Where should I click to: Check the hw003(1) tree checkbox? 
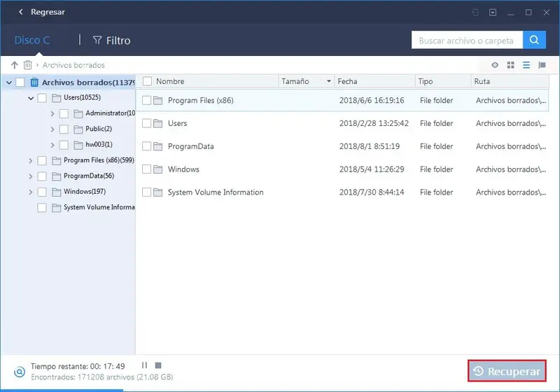pos(64,145)
